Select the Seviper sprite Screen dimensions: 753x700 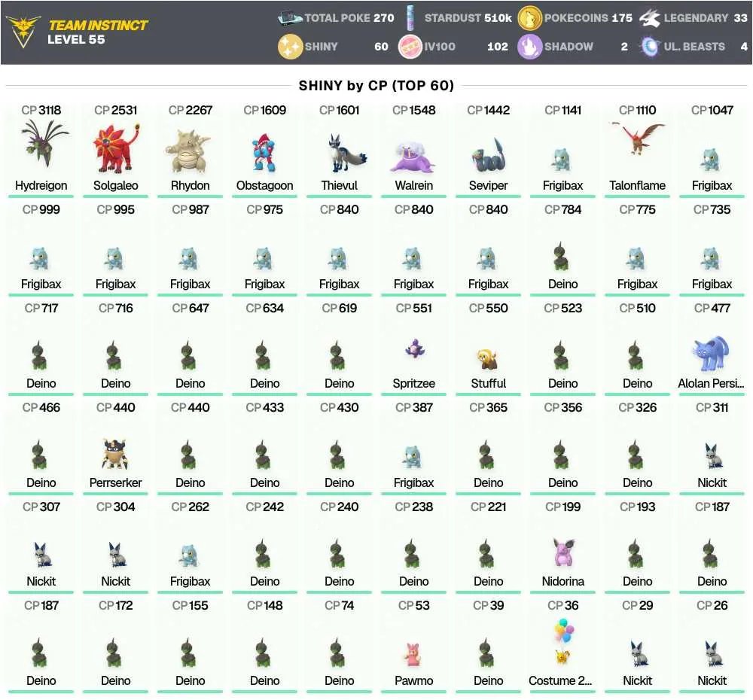(x=487, y=156)
